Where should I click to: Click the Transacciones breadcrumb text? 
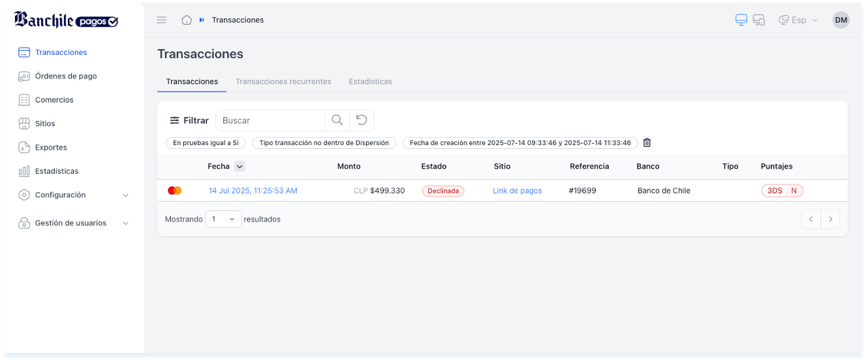point(238,20)
